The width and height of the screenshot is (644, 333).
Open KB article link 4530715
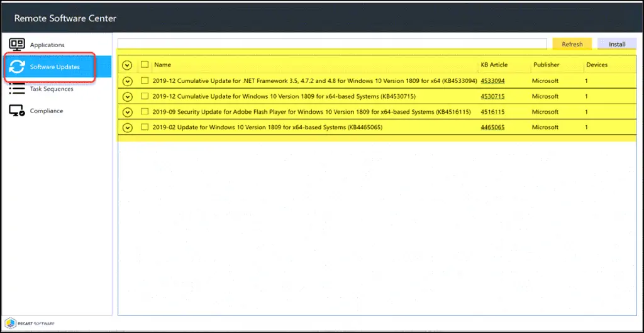(493, 97)
